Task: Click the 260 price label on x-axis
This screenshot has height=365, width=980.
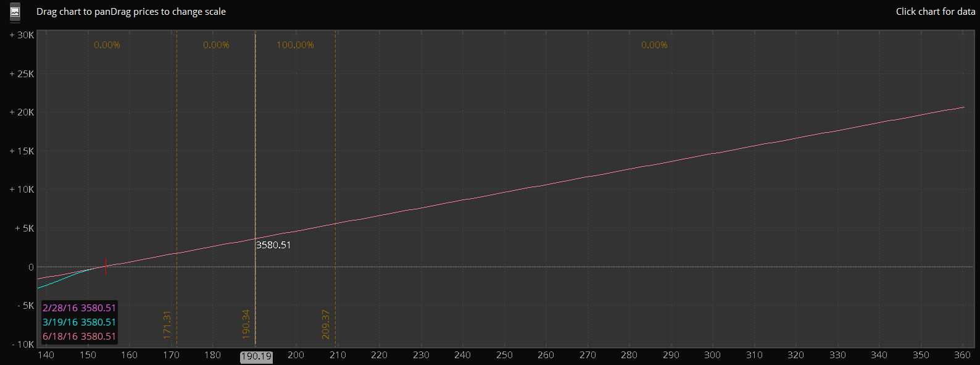Action: coord(546,355)
